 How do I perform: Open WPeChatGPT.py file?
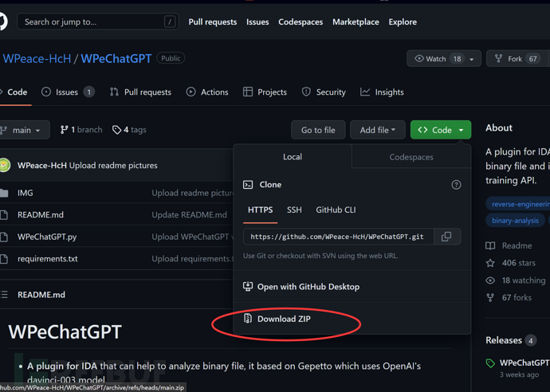[x=47, y=237]
